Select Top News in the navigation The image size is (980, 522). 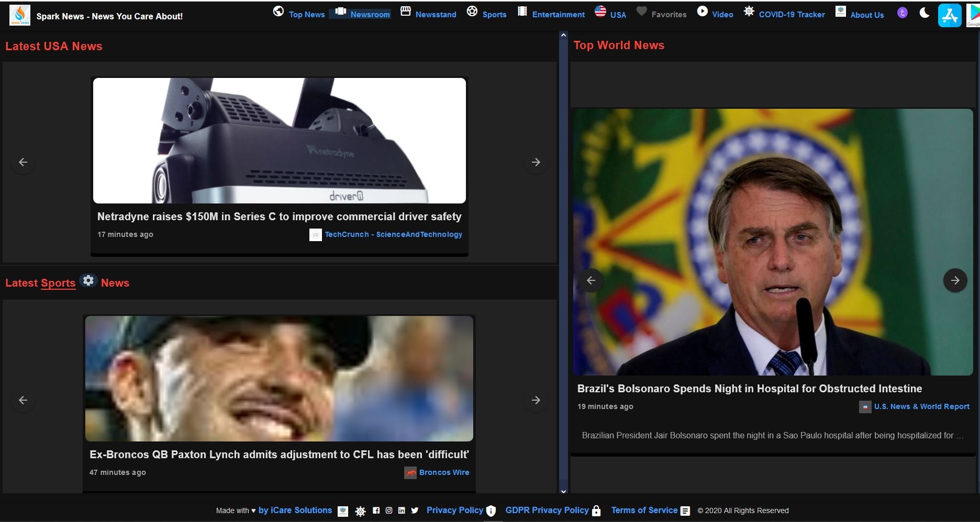(307, 14)
